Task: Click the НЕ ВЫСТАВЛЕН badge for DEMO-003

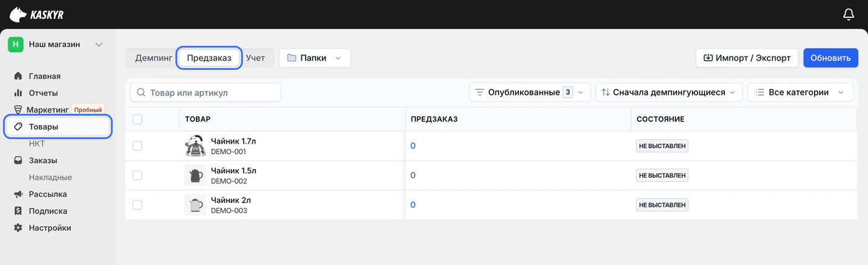Action: 662,205
